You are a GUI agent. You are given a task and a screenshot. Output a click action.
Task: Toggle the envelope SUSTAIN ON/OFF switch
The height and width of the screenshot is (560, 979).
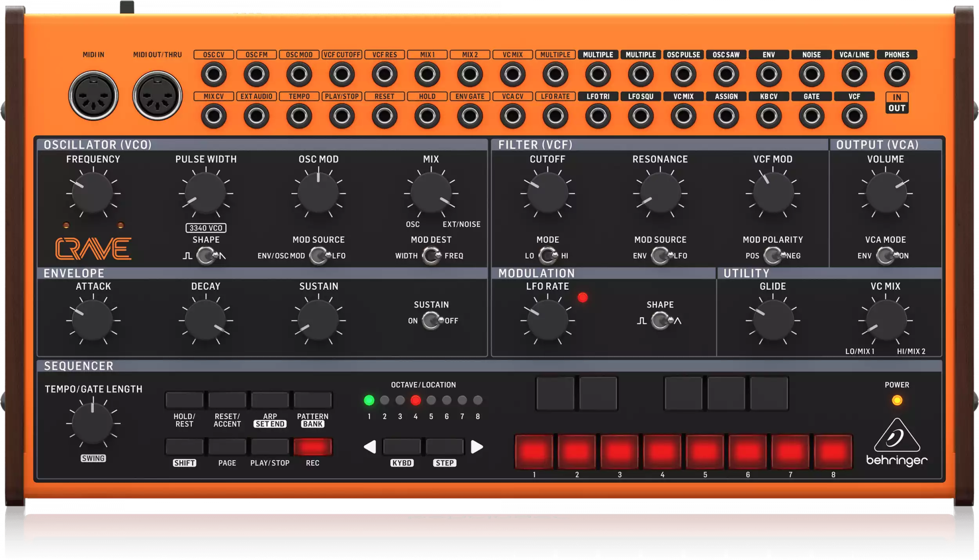coord(432,321)
